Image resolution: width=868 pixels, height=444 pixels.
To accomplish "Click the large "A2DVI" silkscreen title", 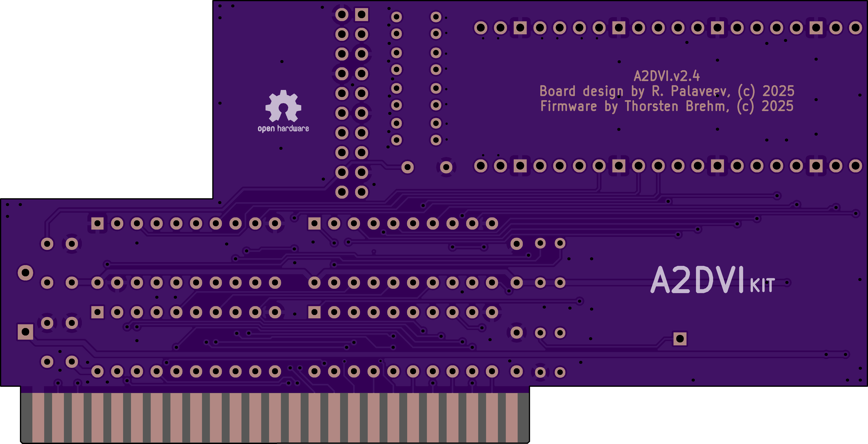I will tap(697, 280).
